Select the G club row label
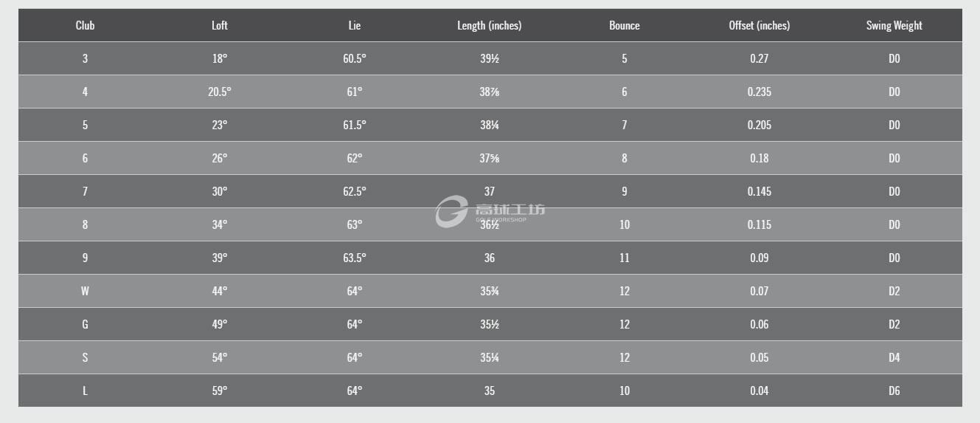The image size is (980, 423). [85, 324]
